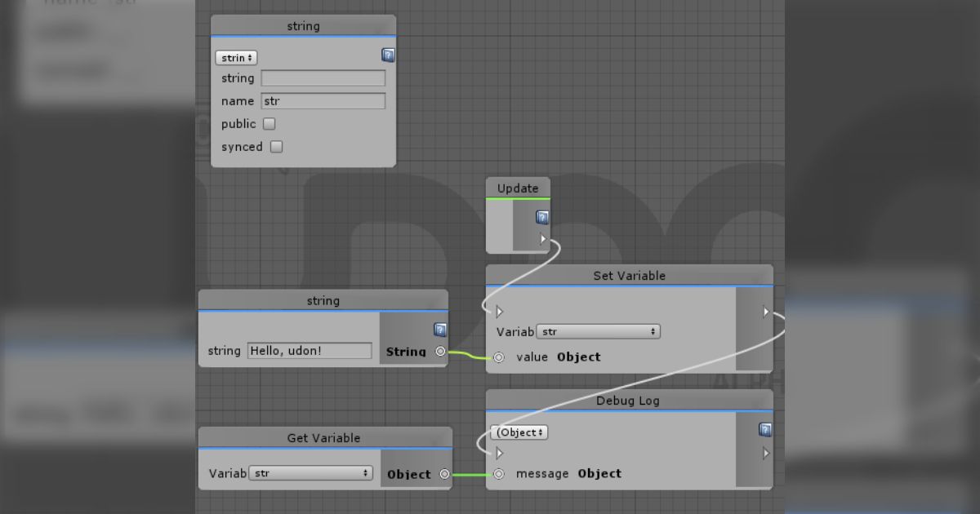Open the help icon on the Update node
The width and height of the screenshot is (980, 514).
[x=542, y=218]
